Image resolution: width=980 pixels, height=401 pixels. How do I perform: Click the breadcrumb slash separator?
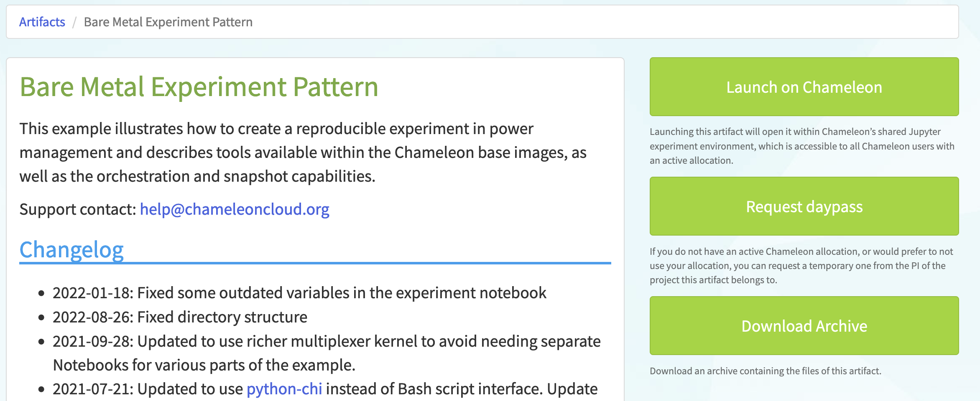(x=74, y=22)
